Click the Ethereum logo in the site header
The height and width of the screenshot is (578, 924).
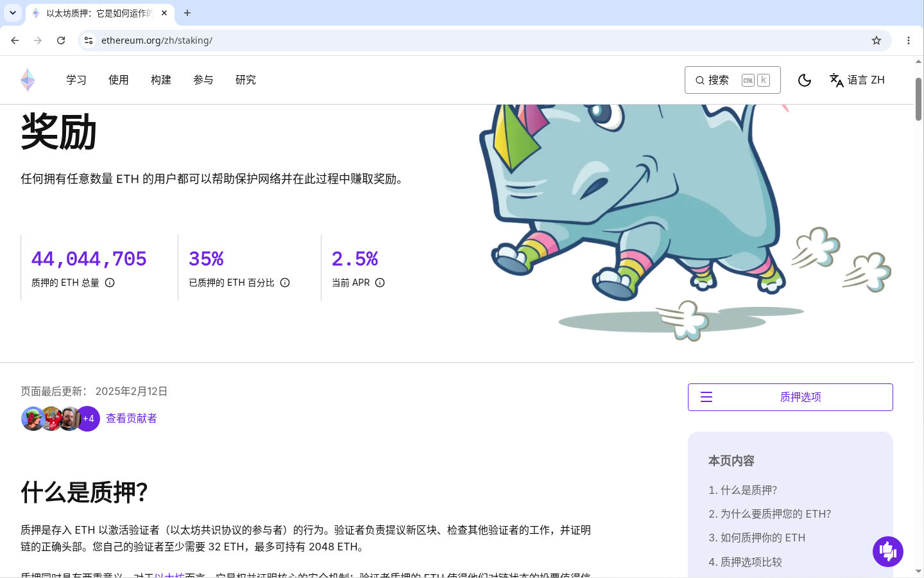click(28, 80)
